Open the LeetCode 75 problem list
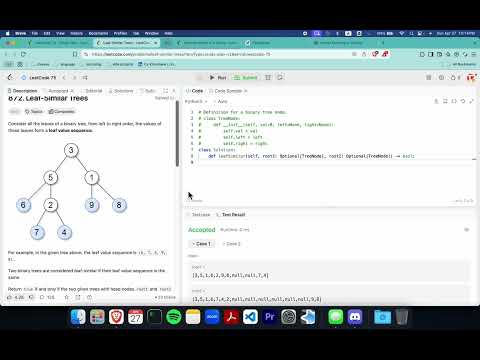Viewport: 480px width, 360px height. (x=38, y=78)
